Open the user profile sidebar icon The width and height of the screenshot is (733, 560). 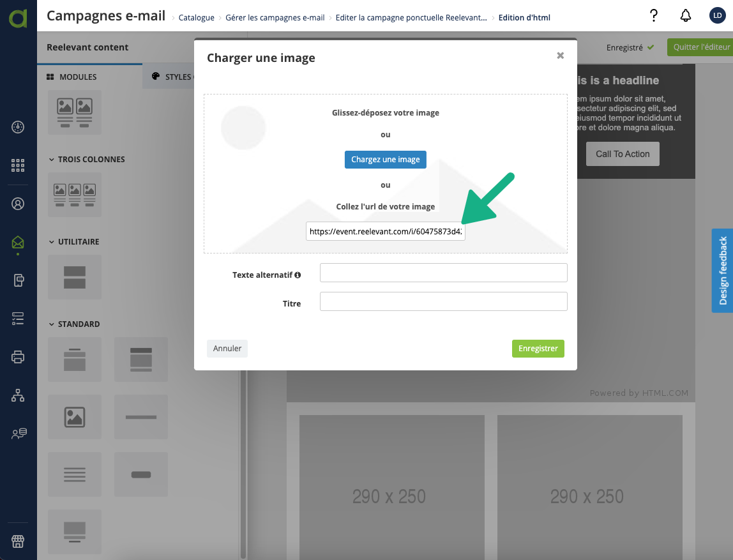tap(18, 204)
